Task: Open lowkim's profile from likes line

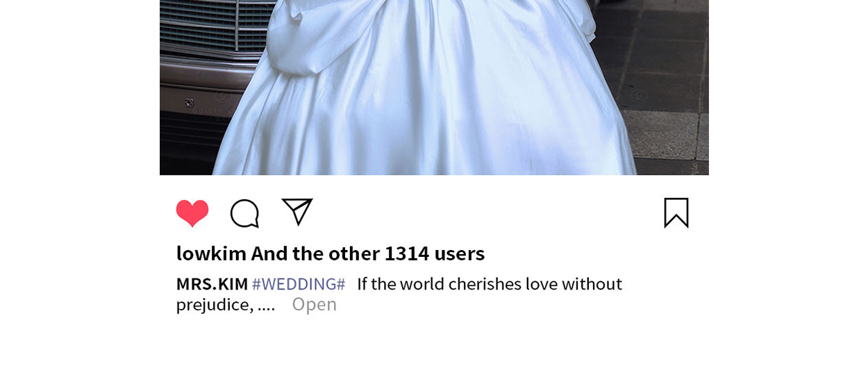Action: click(211, 253)
